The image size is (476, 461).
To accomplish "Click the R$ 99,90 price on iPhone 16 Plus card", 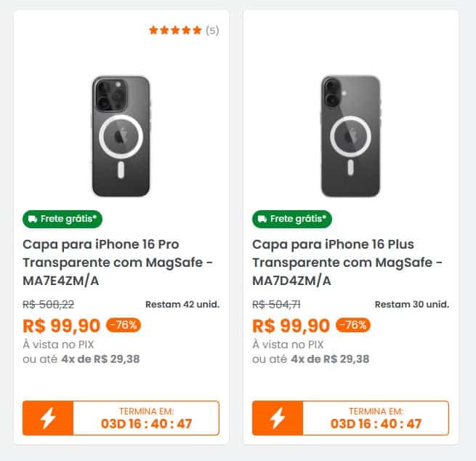I will tap(291, 326).
